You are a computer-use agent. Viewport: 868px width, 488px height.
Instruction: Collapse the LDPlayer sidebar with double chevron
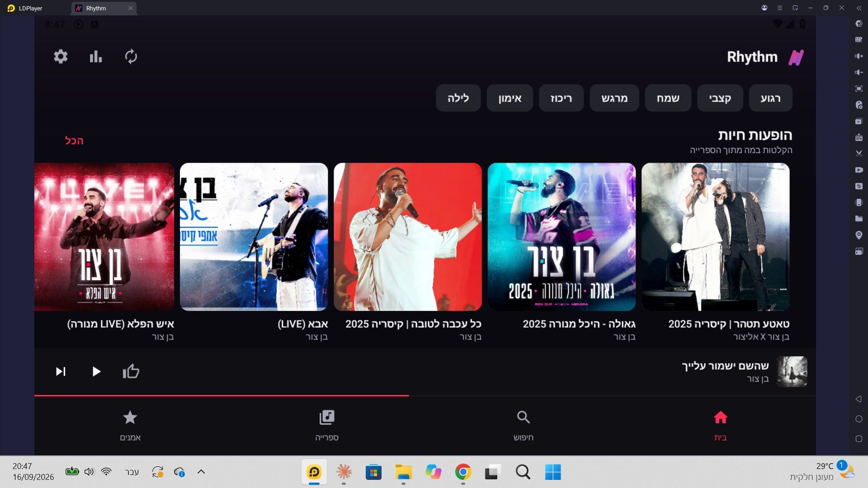coord(859,8)
